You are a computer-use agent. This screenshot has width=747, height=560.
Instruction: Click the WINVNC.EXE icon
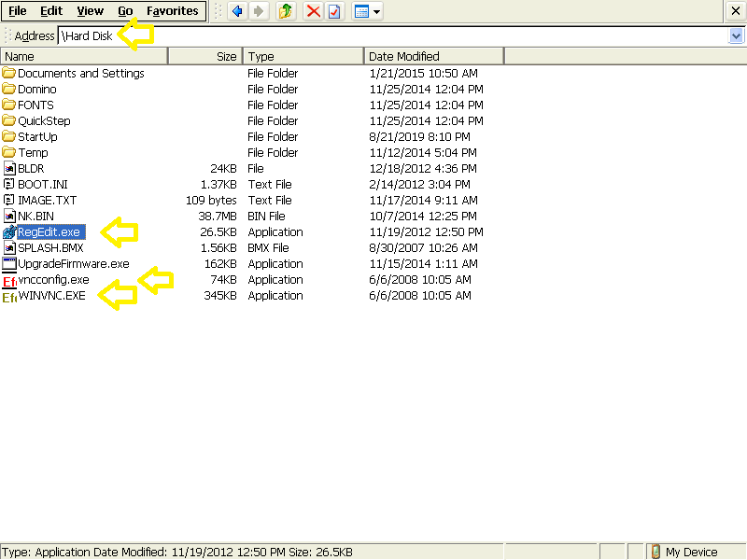click(x=9, y=297)
